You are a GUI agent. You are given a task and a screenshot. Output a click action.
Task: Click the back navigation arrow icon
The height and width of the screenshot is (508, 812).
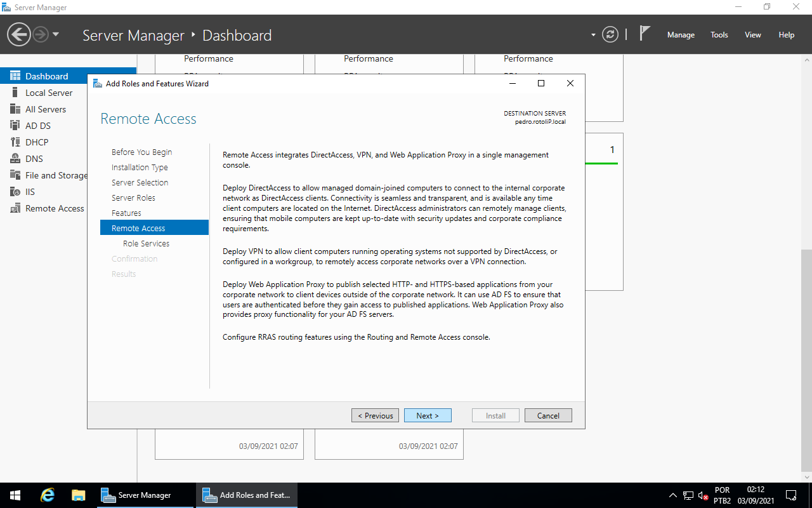(19, 34)
